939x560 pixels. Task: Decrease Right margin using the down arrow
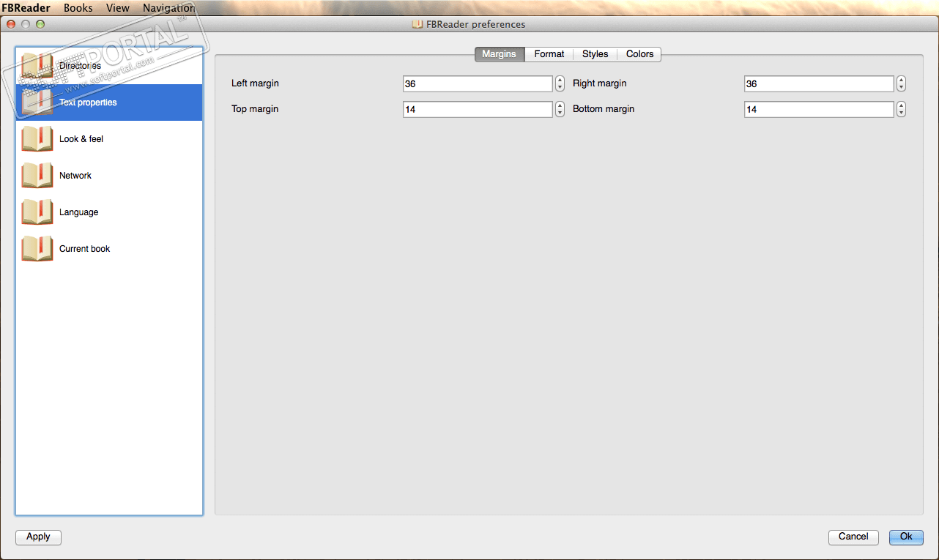point(902,88)
